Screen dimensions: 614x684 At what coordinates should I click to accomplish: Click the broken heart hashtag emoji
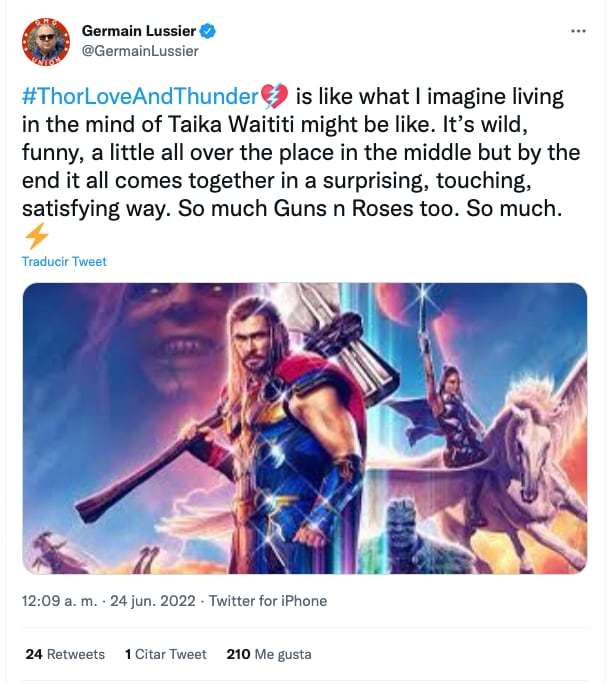click(274, 97)
